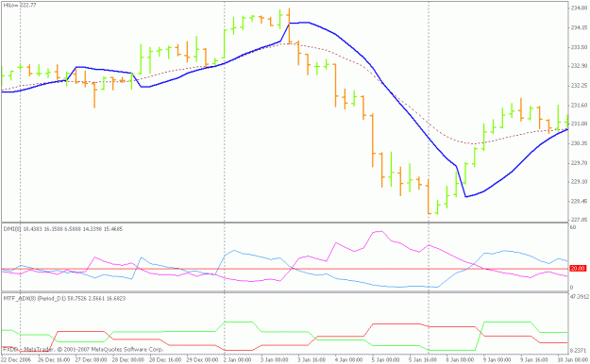Click the 231.00 price axis label
The width and height of the screenshot is (590, 364).
tap(579, 124)
